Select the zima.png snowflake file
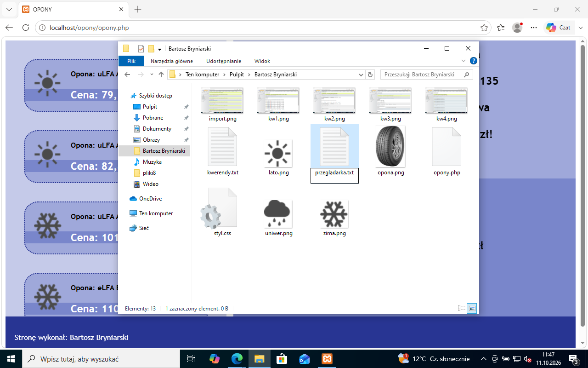The image size is (588, 368). 334,214
